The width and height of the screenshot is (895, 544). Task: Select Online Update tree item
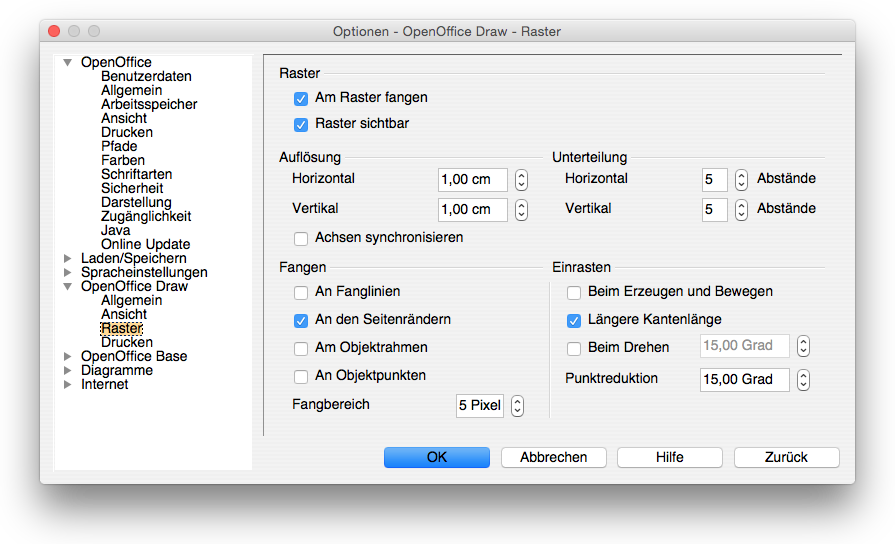146,244
